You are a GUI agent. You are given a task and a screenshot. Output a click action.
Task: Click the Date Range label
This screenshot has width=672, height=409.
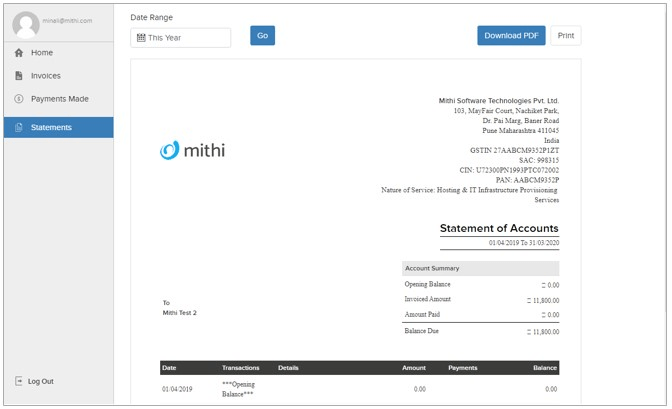click(x=152, y=18)
